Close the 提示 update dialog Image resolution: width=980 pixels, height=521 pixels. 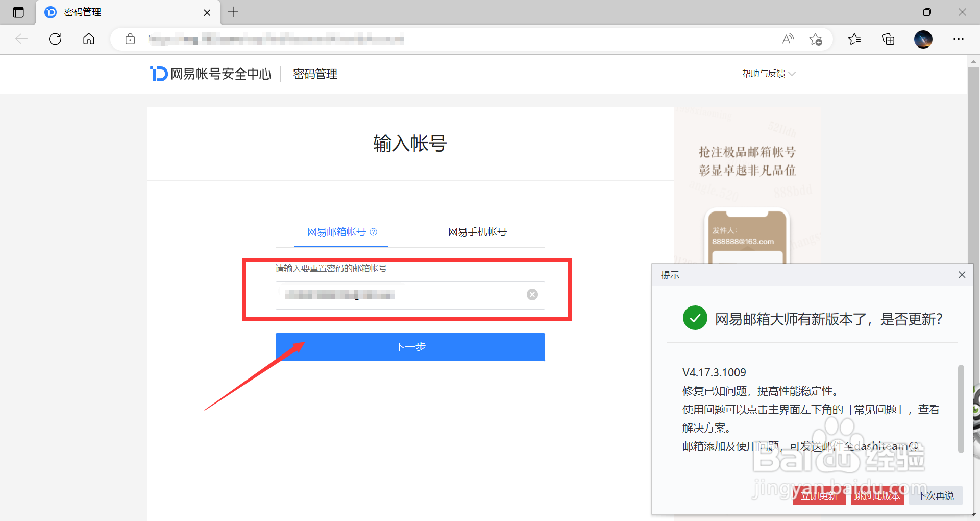click(962, 275)
